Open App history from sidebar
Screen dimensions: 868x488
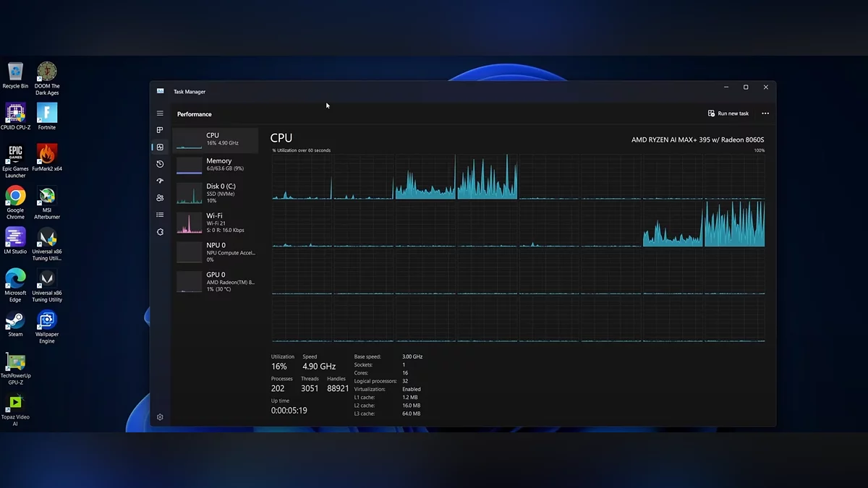pos(160,164)
